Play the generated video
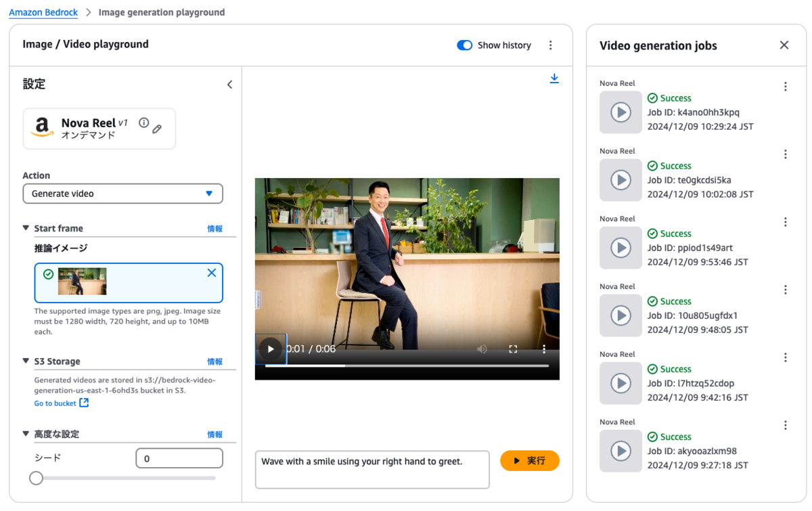This screenshot has height=511, width=812. pyautogui.click(x=271, y=349)
